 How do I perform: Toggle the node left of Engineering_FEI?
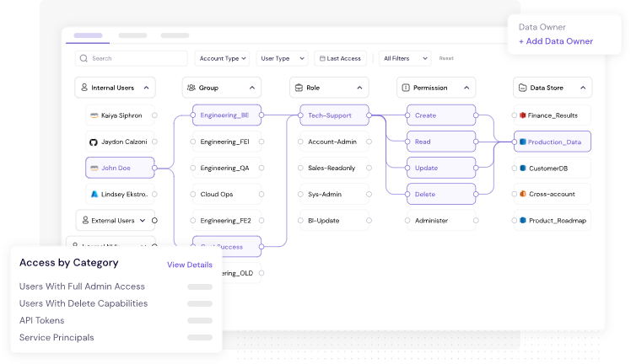click(193, 142)
